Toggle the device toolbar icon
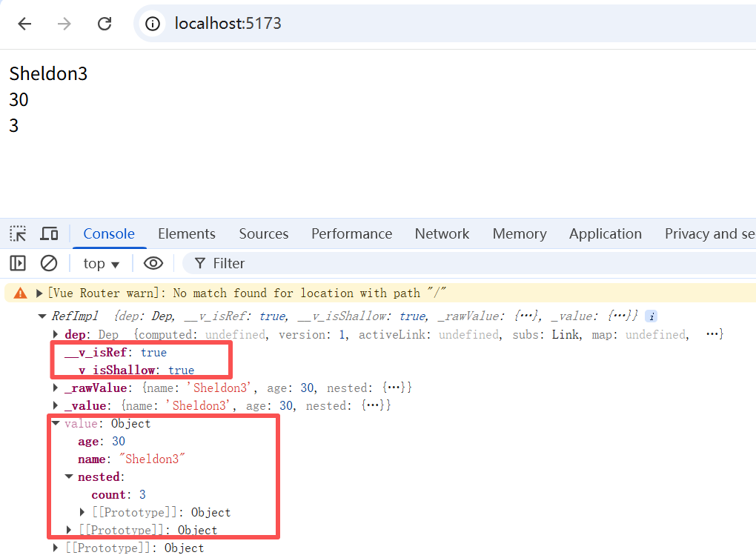This screenshot has height=558, width=756. tap(49, 233)
